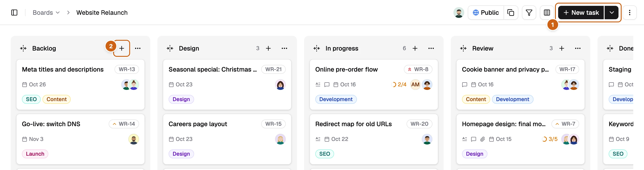
Task: Toggle the sidebar panel icon
Action: tap(14, 13)
